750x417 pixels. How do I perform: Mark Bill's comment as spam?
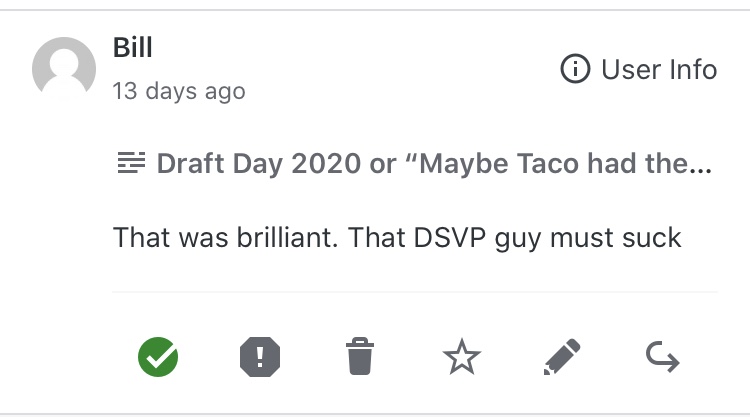tap(260, 356)
